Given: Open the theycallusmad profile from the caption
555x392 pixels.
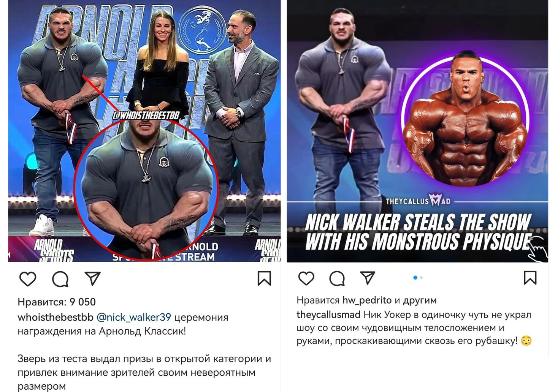Looking at the screenshot, I should click(328, 315).
